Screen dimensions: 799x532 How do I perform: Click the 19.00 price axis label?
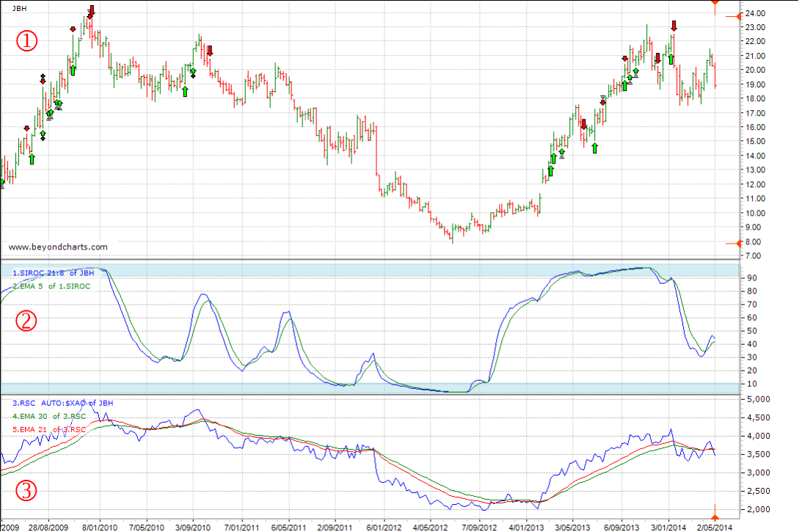pos(755,84)
